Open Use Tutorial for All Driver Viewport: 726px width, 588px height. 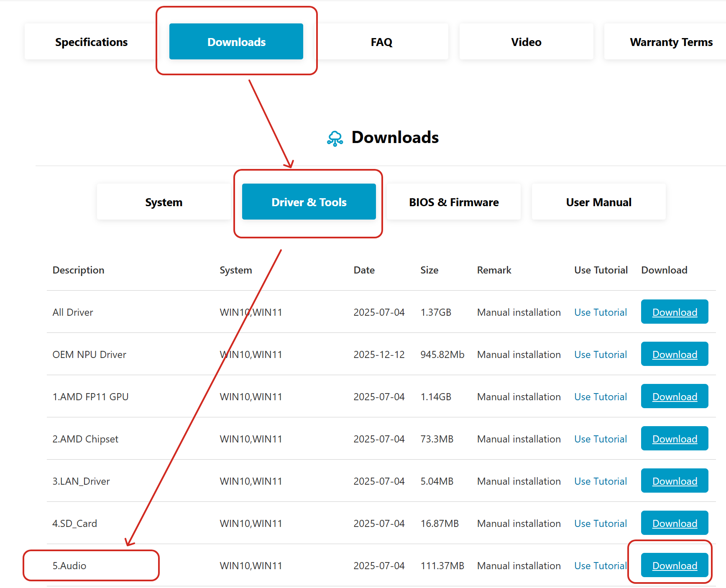coord(600,312)
